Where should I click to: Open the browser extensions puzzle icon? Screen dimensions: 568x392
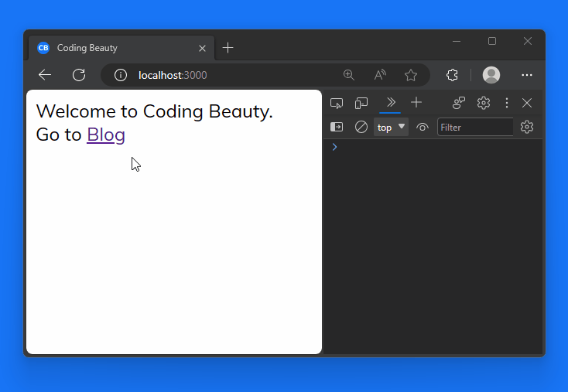[x=453, y=75]
